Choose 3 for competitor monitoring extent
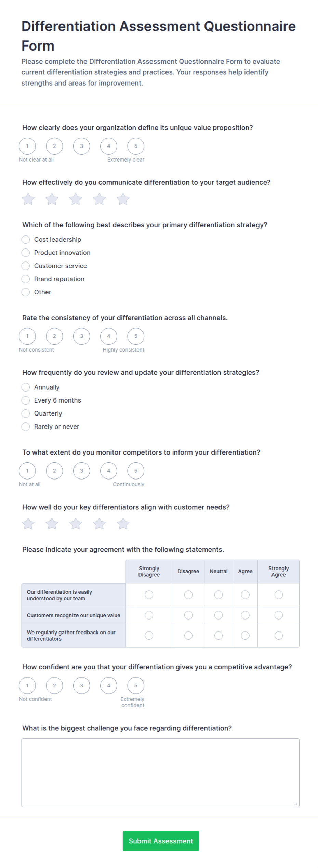Image resolution: width=318 pixels, height=868 pixels. click(81, 471)
